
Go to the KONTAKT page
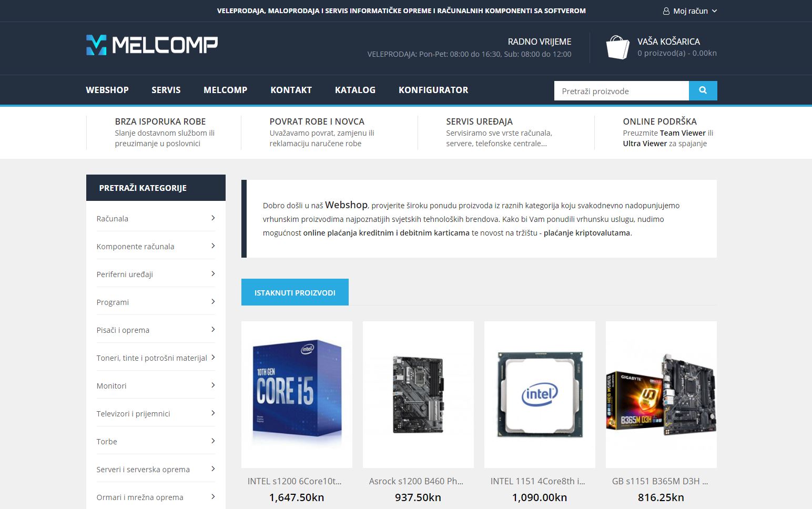pos(291,90)
